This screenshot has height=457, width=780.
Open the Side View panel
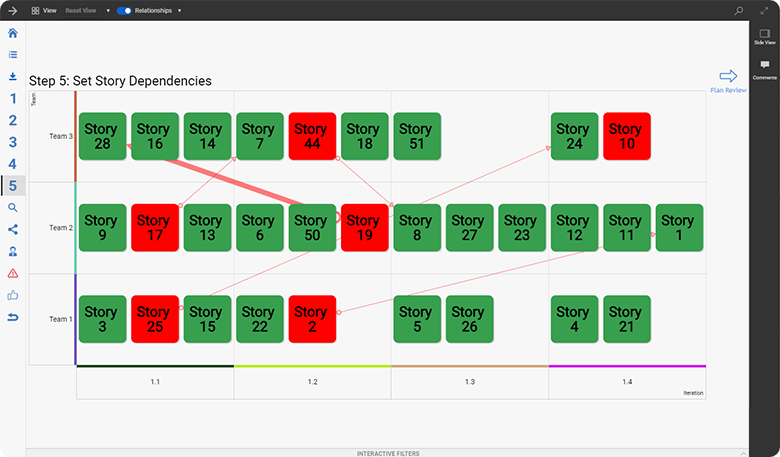coord(764,37)
